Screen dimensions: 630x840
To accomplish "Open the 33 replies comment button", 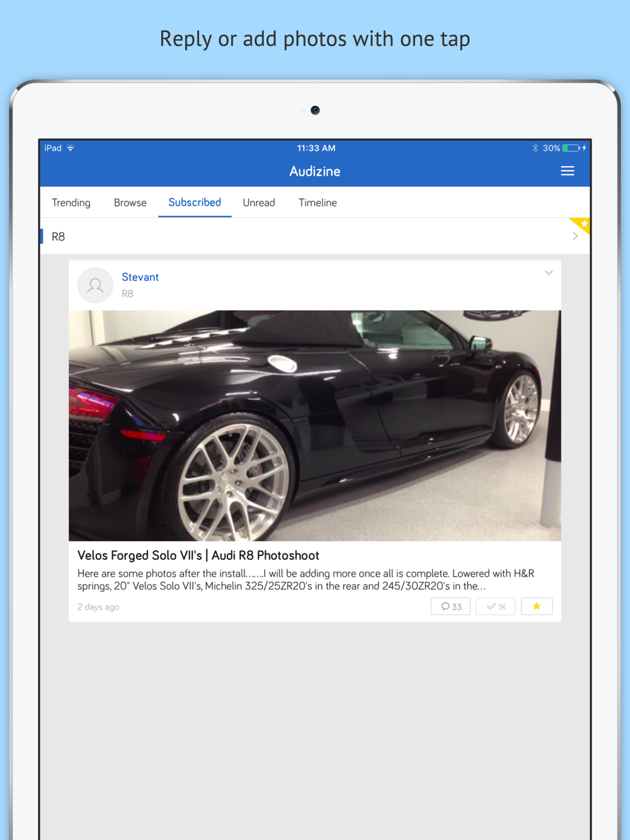I will point(450,606).
